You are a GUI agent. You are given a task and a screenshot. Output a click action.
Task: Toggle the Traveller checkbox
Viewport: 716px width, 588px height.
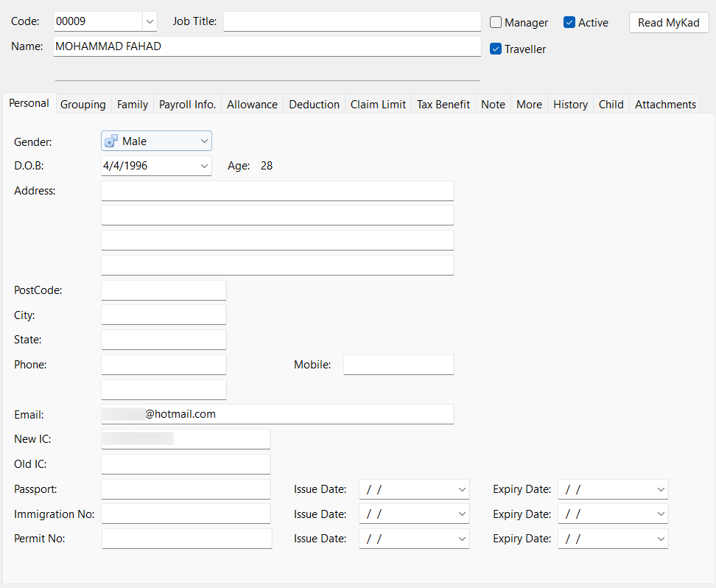pyautogui.click(x=496, y=49)
